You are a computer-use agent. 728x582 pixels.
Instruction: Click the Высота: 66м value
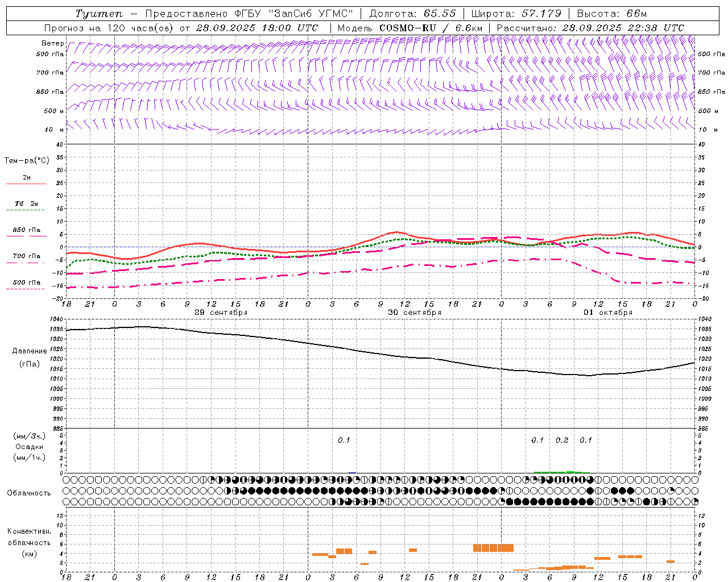click(x=612, y=14)
